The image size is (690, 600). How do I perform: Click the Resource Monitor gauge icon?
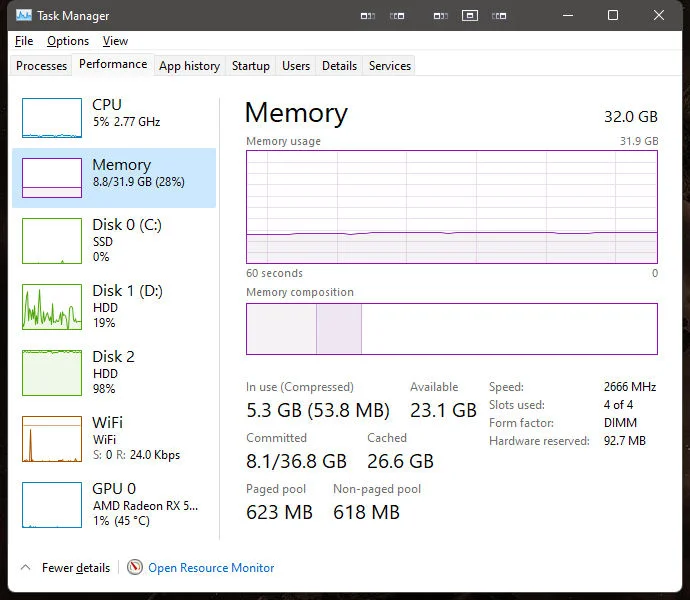pyautogui.click(x=135, y=567)
